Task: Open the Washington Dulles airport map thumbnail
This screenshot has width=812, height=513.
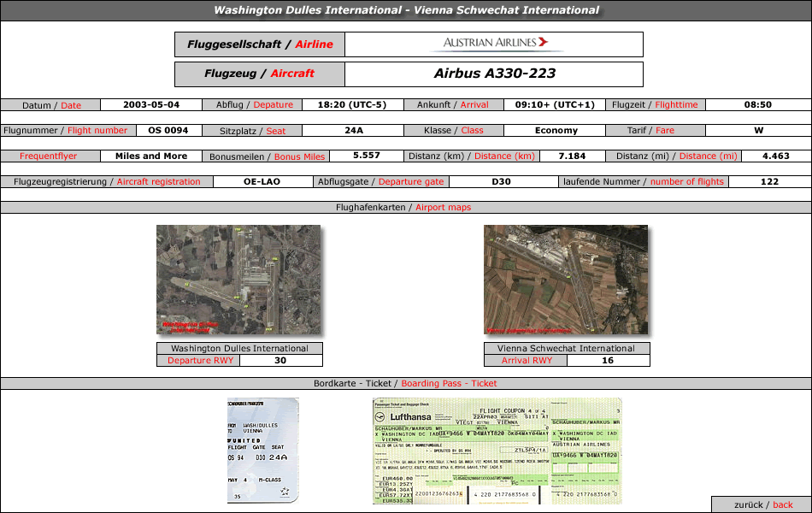Action: (x=238, y=280)
